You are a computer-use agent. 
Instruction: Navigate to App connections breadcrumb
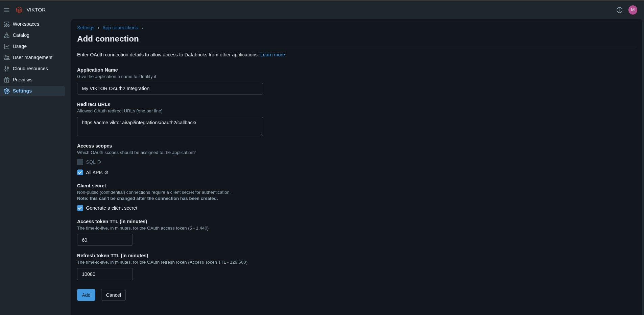pyautogui.click(x=120, y=28)
